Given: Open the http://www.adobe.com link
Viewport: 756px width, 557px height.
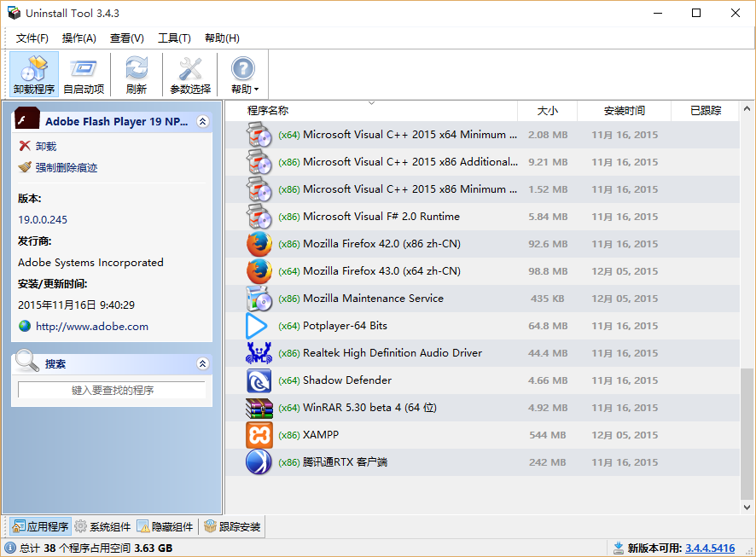Looking at the screenshot, I should (91, 327).
